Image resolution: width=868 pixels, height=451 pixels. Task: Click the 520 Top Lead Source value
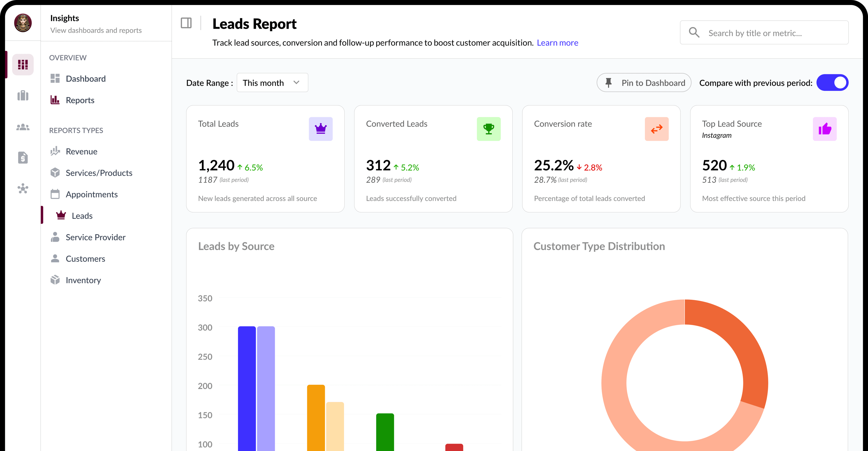tap(714, 166)
